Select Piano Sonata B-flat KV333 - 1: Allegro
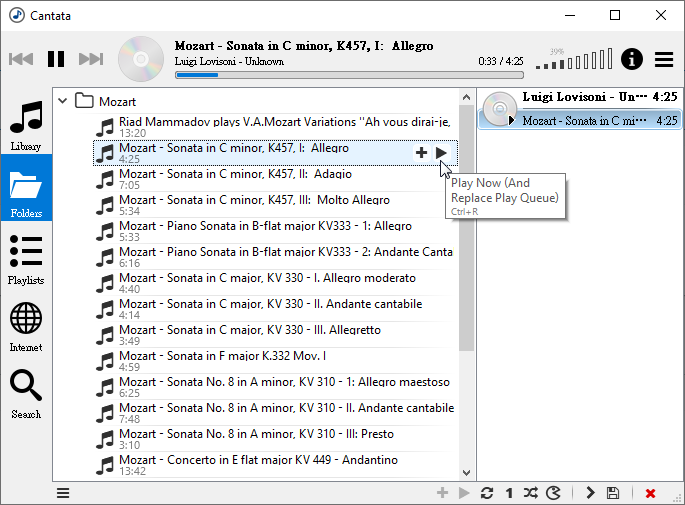The width and height of the screenshot is (685, 505). (275, 231)
